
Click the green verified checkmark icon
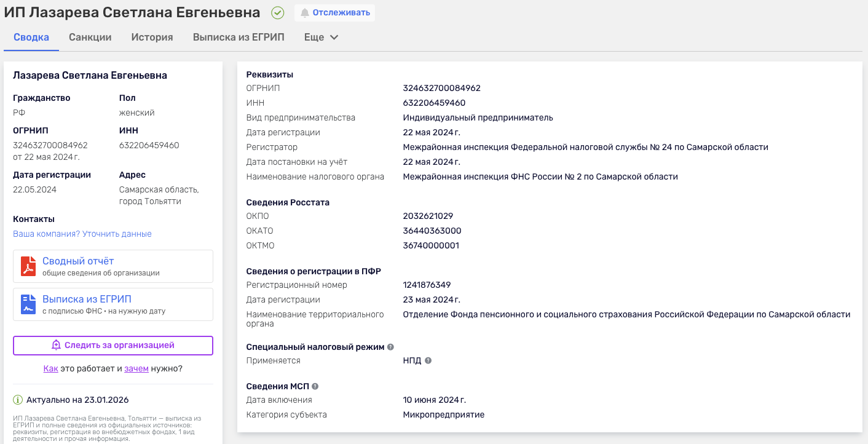[278, 13]
